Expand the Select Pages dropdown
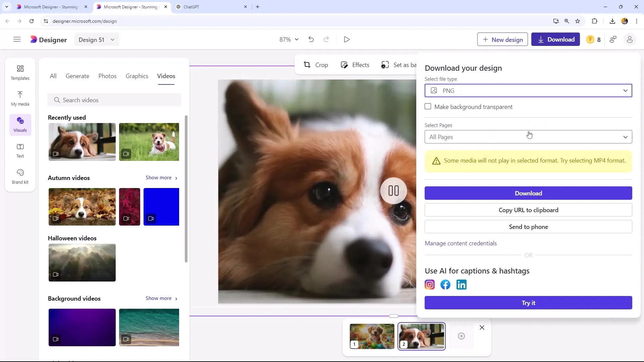 pyautogui.click(x=529, y=136)
